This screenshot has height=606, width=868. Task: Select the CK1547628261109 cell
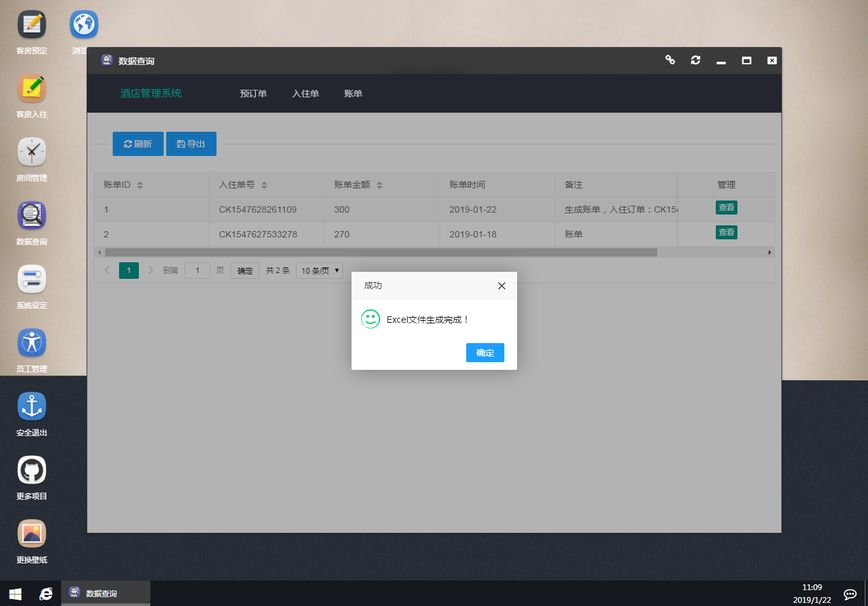pyautogui.click(x=267, y=209)
